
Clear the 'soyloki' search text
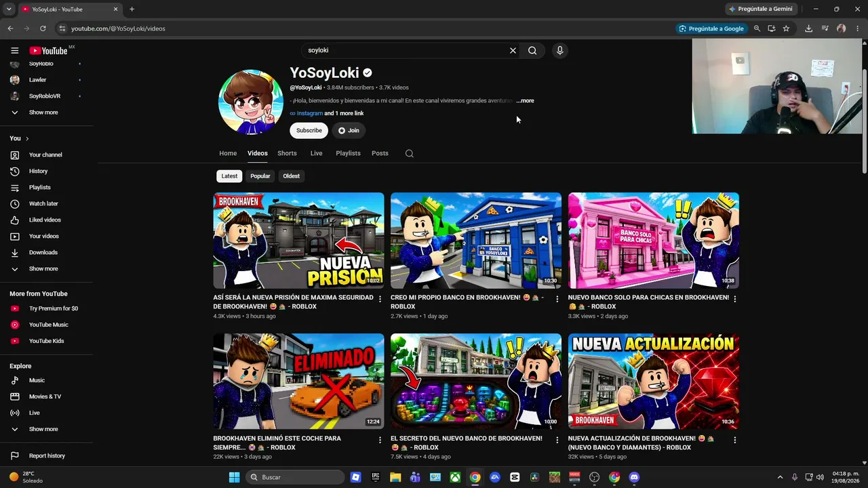click(x=513, y=50)
